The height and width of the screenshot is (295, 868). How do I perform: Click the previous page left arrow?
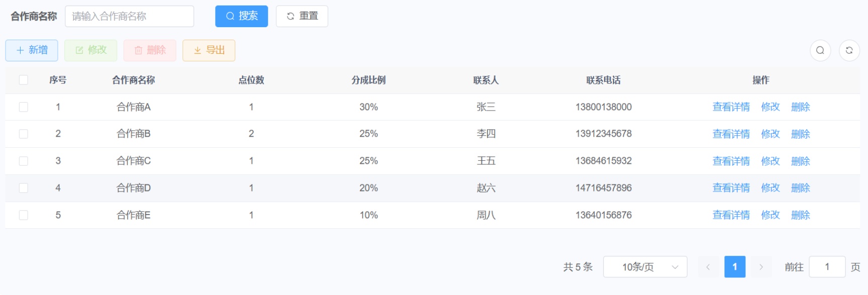[x=708, y=267]
